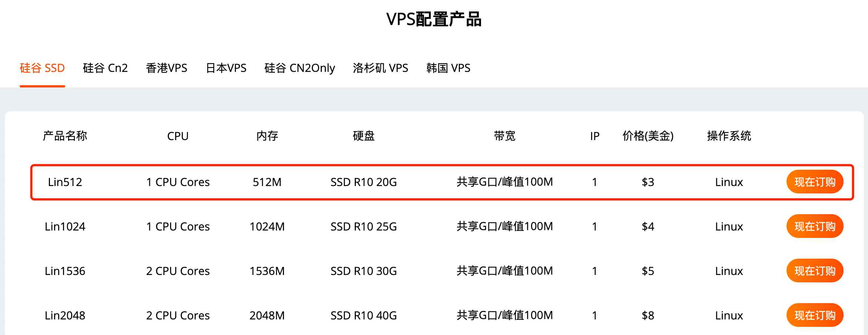This screenshot has width=868, height=335.
Task: Switch to the 日本VPS tab
Action: 226,68
